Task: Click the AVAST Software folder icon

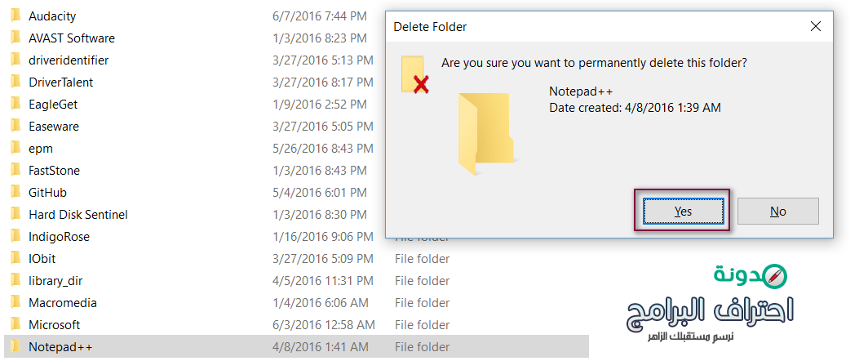Action: (x=15, y=38)
